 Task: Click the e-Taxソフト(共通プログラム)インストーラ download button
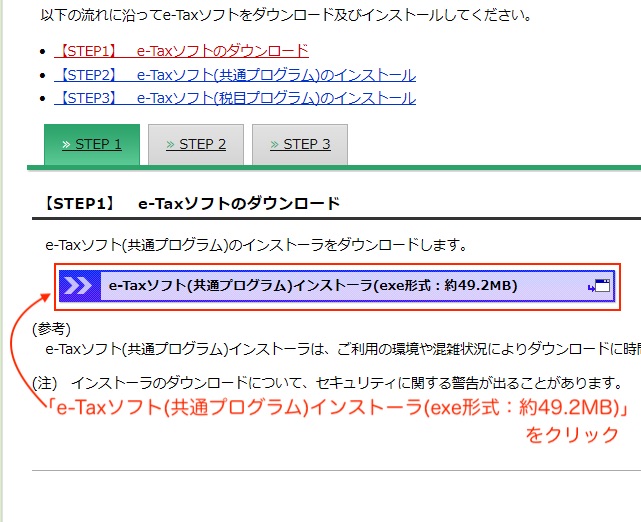[x=337, y=286]
